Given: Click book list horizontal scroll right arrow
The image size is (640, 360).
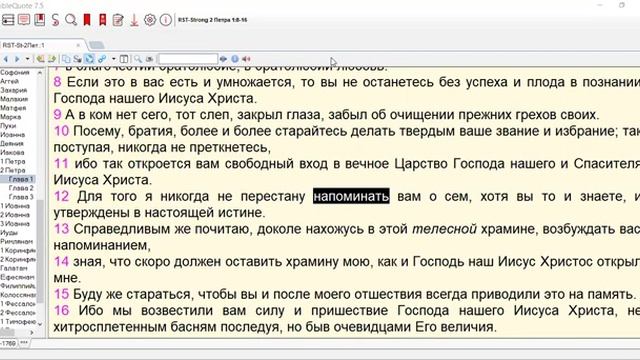Looking at the screenshot, I should (32, 333).
